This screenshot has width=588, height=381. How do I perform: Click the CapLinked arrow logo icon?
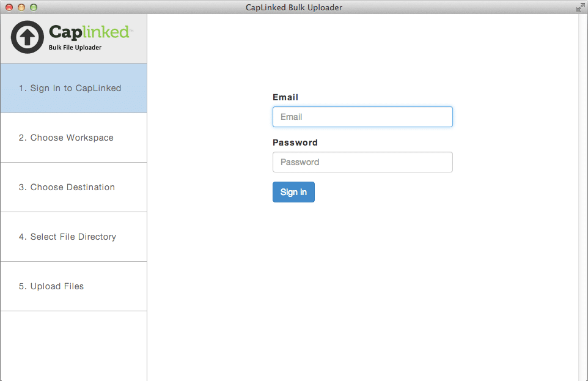pyautogui.click(x=26, y=37)
